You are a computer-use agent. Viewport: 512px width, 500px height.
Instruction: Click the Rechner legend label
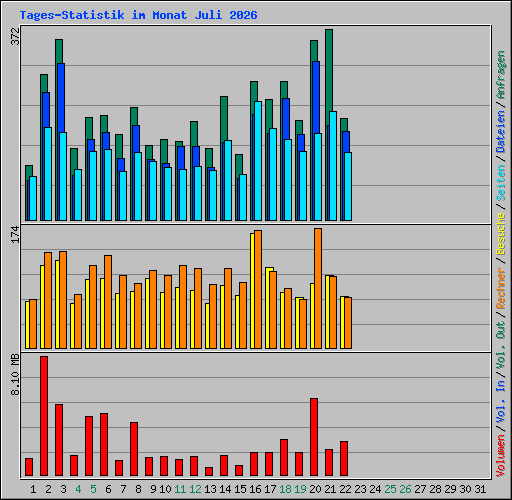click(501, 288)
